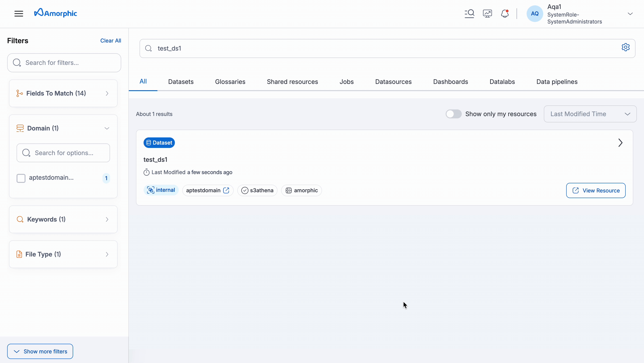The image size is (644, 363).
Task: Expand the user account chevron at top right
Action: (x=630, y=13)
